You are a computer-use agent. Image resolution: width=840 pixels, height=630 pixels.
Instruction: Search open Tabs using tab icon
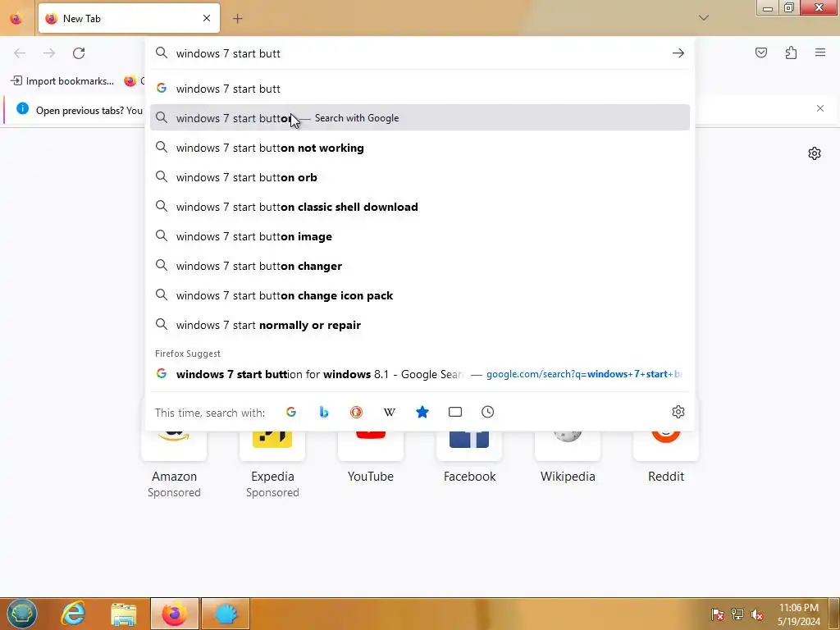tap(454, 412)
